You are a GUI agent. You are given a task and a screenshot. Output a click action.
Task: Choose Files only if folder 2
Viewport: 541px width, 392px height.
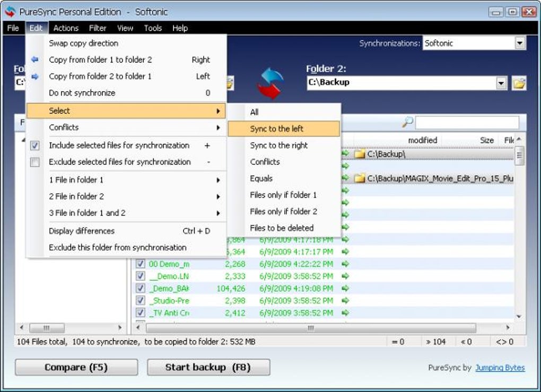(284, 212)
